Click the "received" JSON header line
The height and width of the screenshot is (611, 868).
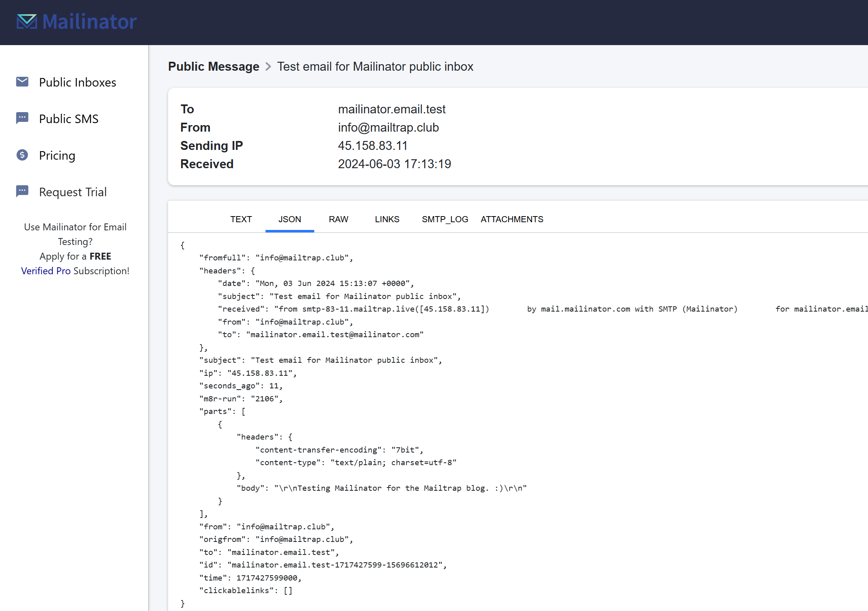(543, 309)
